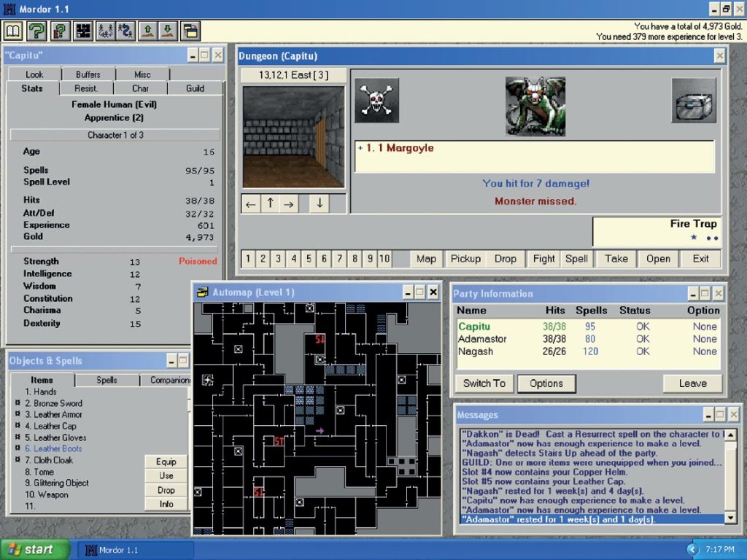Click the stairs up arrow icon
This screenshot has width=747, height=560.
click(147, 31)
